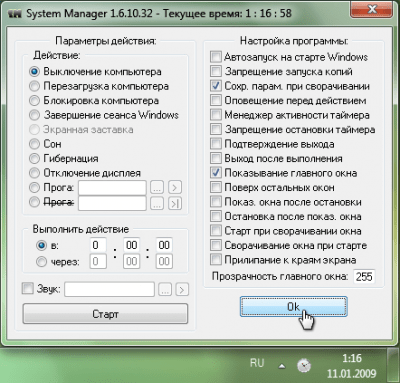Image resolution: width=400 pixels, height=383 pixels.
Task: Click the second Прога run-to-end arrow
Action: click(x=175, y=203)
